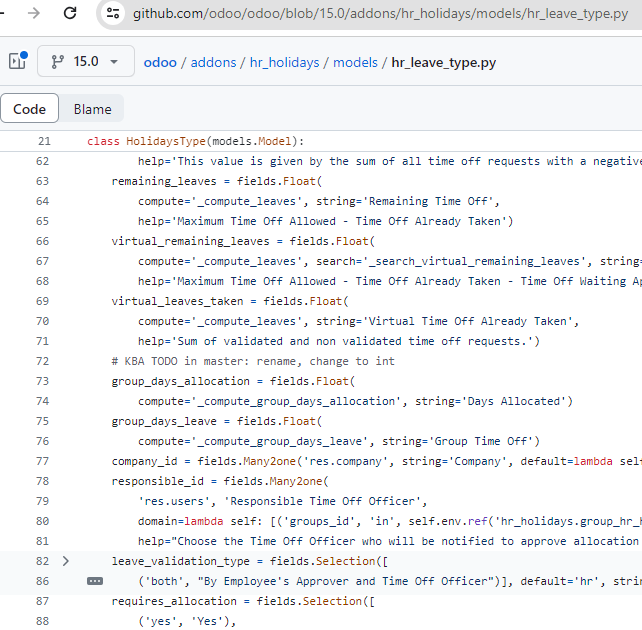This screenshot has height=630, width=642.
Task: Expand the file tree side panel icon
Action: [x=18, y=61]
